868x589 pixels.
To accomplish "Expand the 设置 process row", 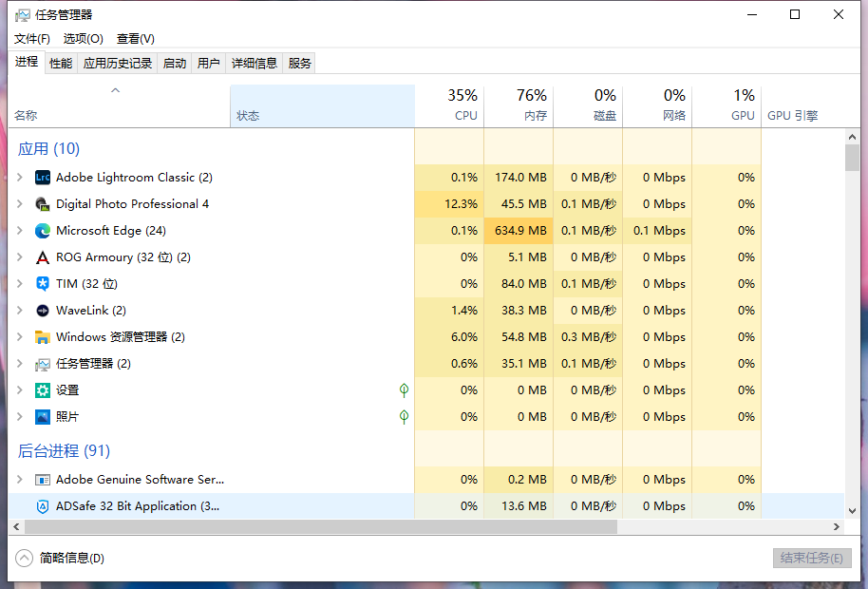I will pyautogui.click(x=20, y=389).
